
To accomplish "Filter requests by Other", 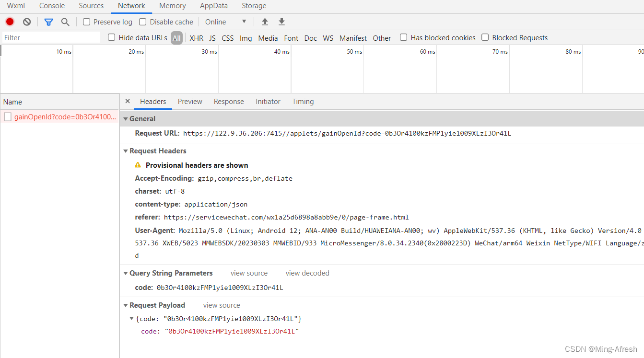I will coord(382,38).
